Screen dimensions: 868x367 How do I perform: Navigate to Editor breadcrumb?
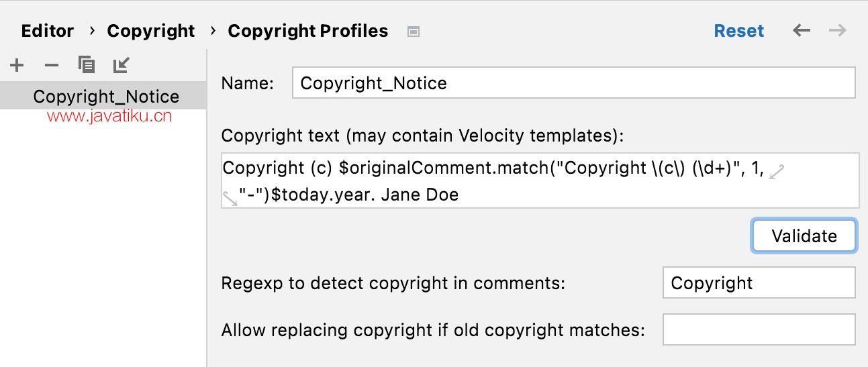[x=48, y=31]
